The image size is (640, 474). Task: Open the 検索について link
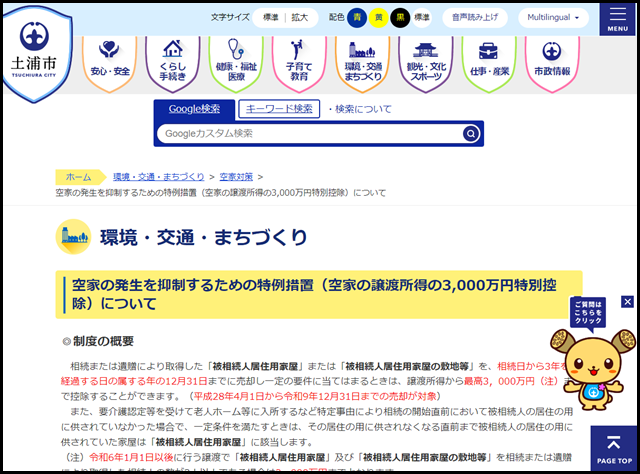(x=363, y=109)
